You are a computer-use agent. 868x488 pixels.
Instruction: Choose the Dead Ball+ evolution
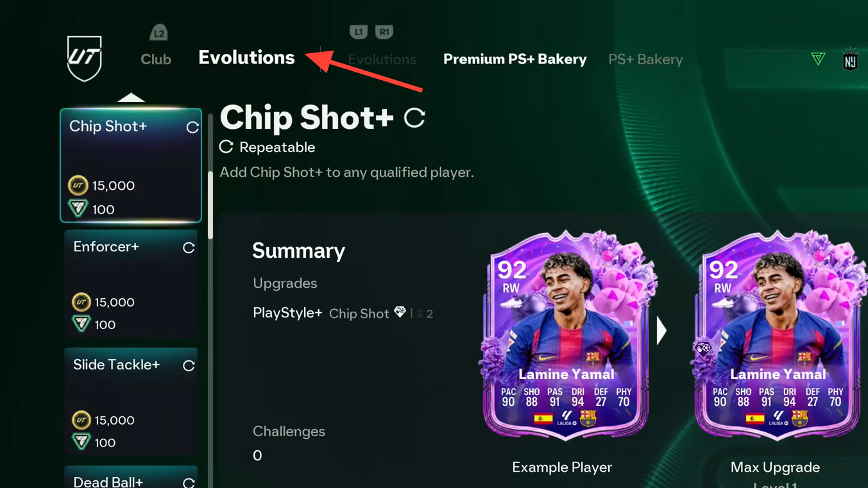pyautogui.click(x=131, y=478)
